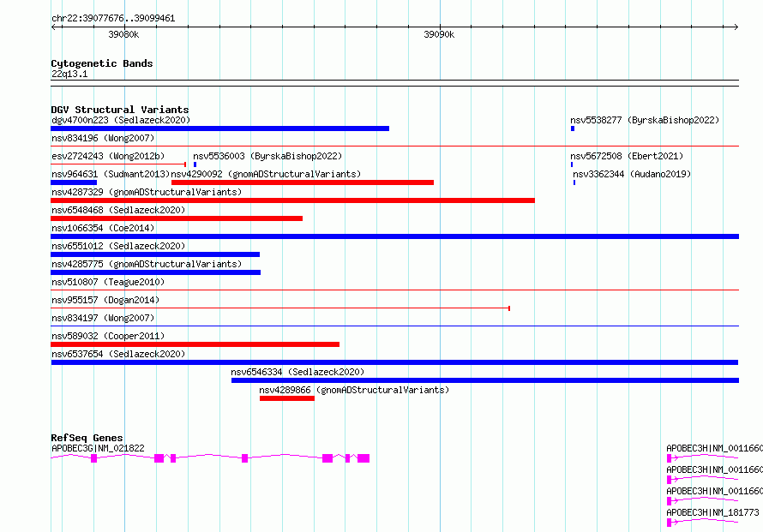Select the full-width blue nsv1066354 bar
The width and height of the screenshot is (763, 532).
pyautogui.click(x=394, y=236)
